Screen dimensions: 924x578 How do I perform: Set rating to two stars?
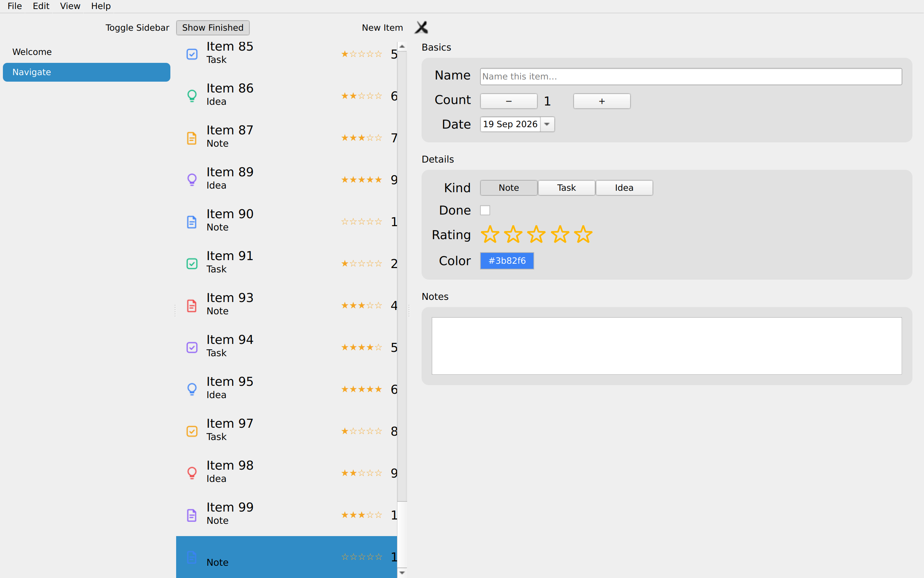click(x=513, y=234)
